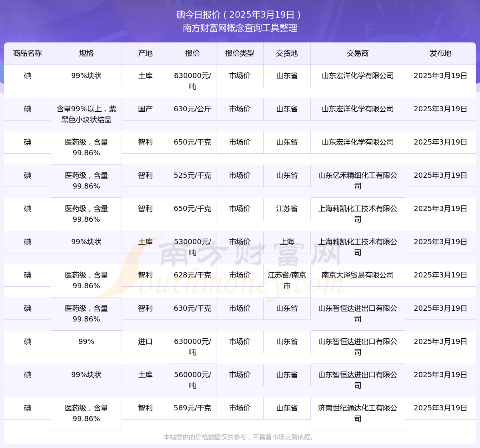
Task: Click the 规格 column header
Action: [x=86, y=53]
